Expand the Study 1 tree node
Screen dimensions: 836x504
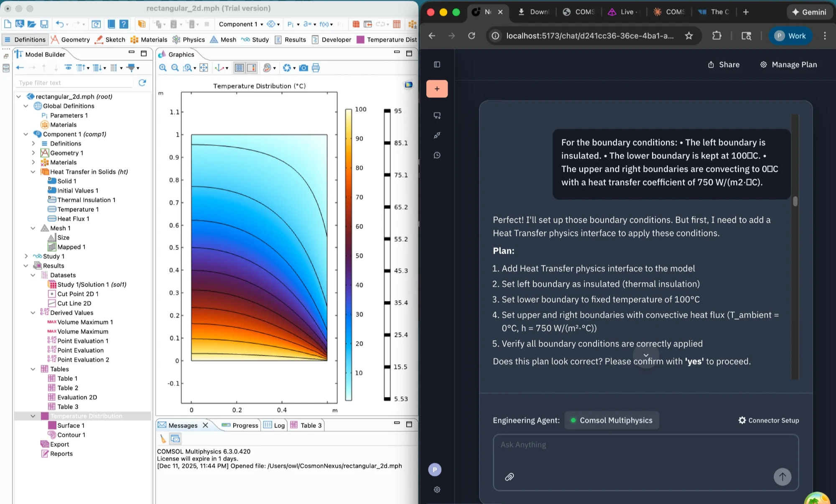pyautogui.click(x=26, y=256)
